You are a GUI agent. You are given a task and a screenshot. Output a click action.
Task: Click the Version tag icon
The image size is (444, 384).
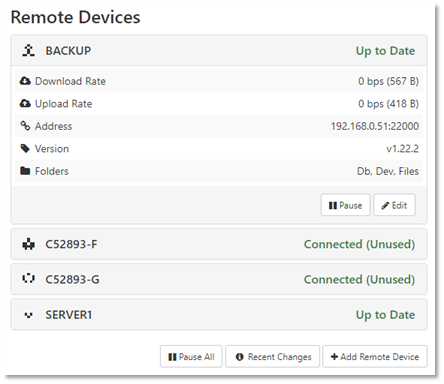point(25,148)
